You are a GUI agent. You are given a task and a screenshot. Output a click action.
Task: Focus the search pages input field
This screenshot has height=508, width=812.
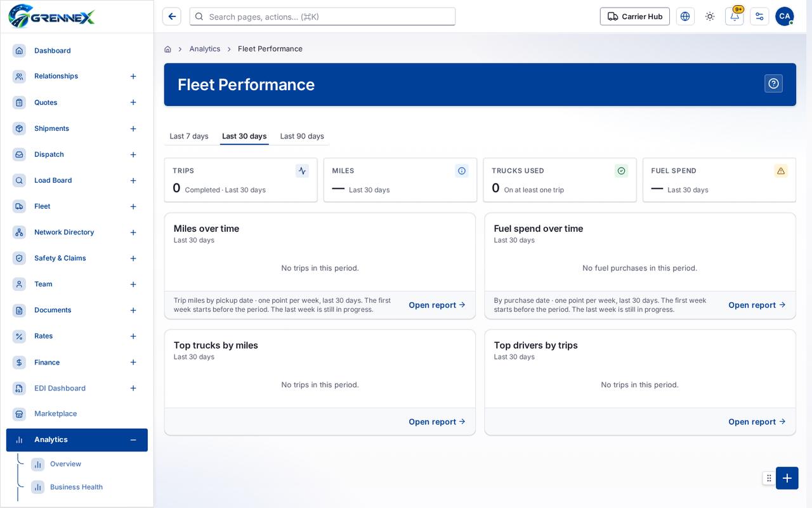322,17
